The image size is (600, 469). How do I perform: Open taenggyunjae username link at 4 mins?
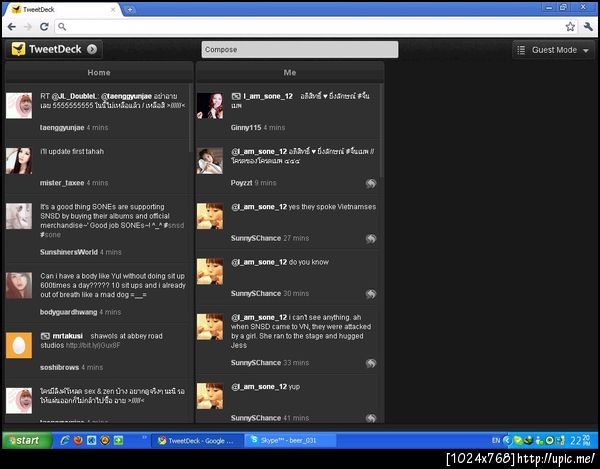(62, 127)
